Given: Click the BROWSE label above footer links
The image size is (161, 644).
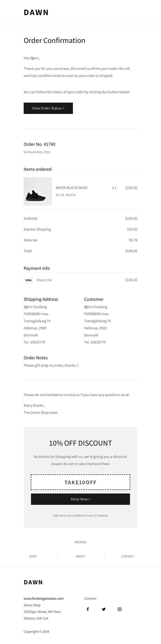Looking at the screenshot, I should click(80, 542).
